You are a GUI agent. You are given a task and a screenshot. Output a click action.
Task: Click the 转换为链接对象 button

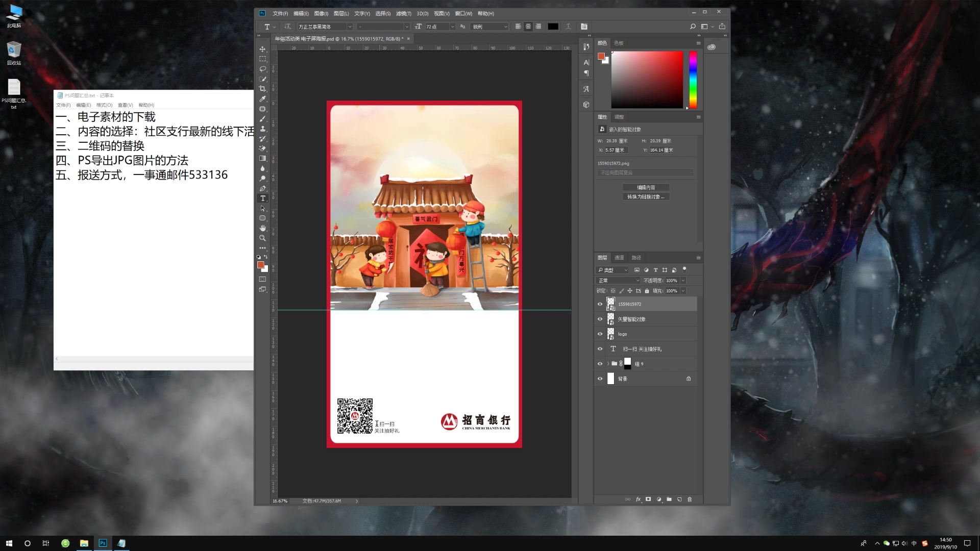(646, 196)
